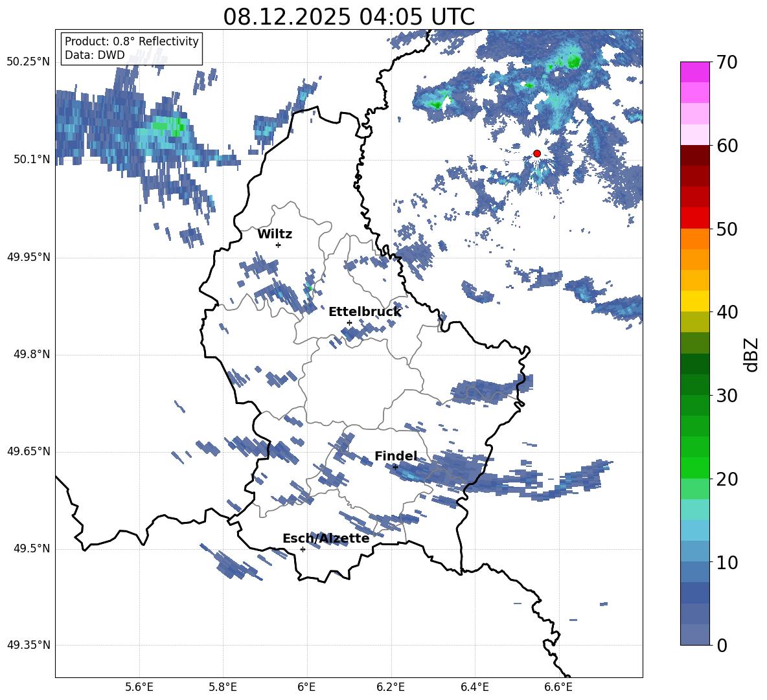Click the 5.8°E longitude label
This screenshot has width=767, height=700.
pyautogui.click(x=223, y=687)
